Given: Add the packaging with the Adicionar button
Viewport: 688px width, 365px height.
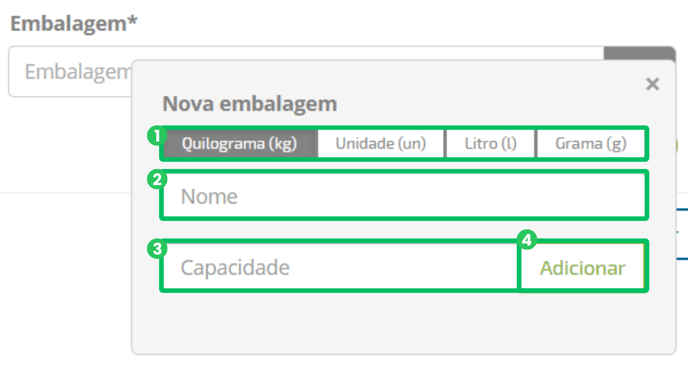Looking at the screenshot, I should pyautogui.click(x=582, y=267).
